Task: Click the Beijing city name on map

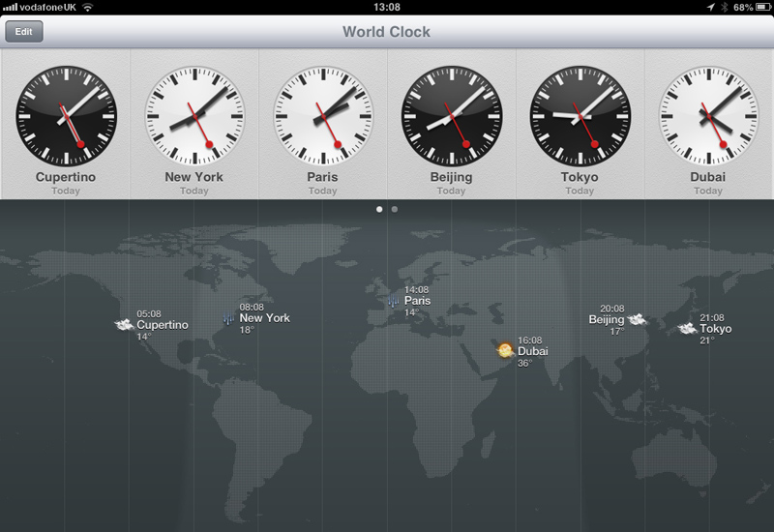Action: coord(607,320)
